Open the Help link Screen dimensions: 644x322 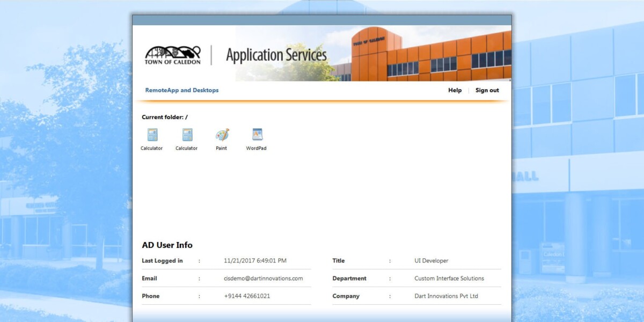click(455, 90)
